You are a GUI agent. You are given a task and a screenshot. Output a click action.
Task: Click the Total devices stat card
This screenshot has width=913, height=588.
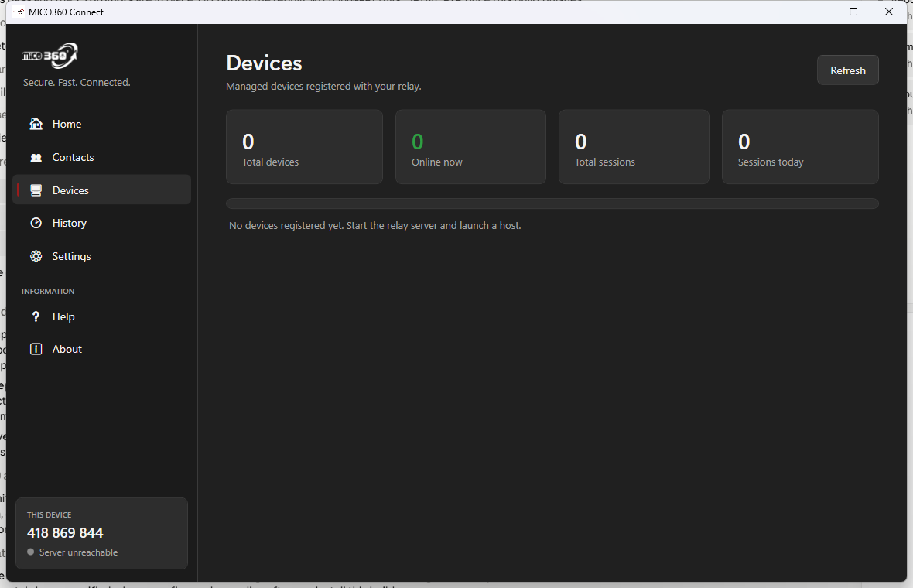305,147
